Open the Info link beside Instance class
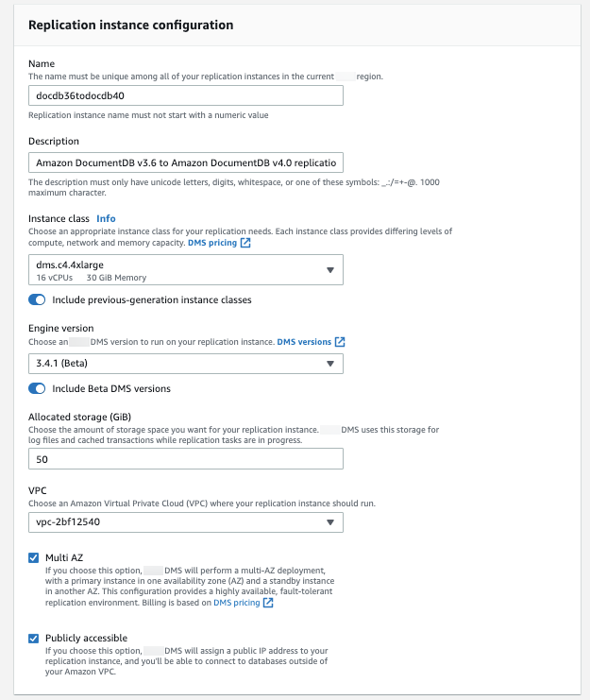Viewport: 590px width, 700px height. tap(106, 218)
